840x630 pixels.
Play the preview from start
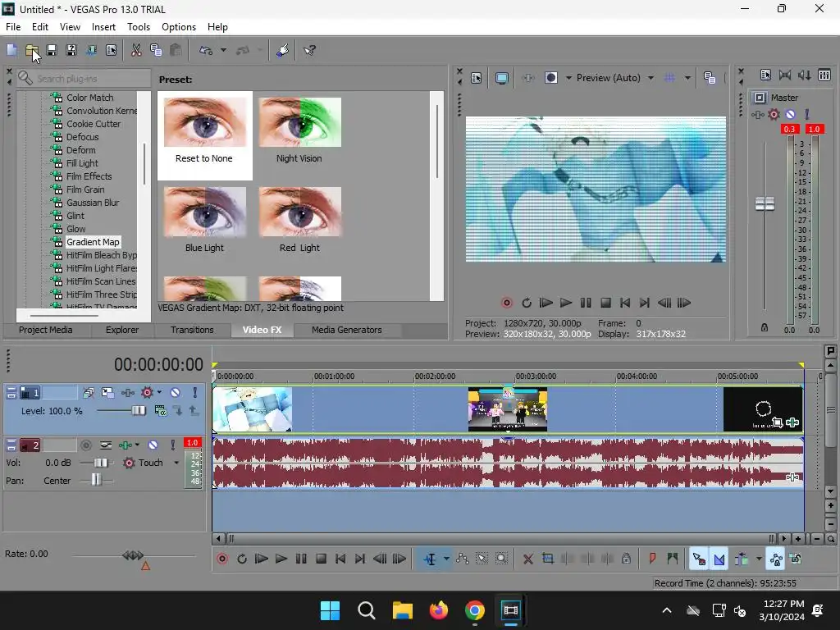coord(546,304)
